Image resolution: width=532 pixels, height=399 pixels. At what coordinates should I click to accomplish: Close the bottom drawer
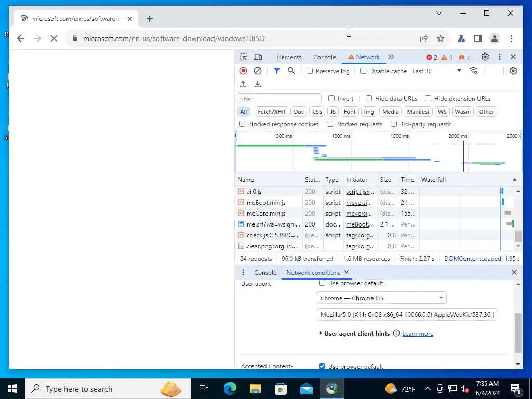(x=514, y=272)
